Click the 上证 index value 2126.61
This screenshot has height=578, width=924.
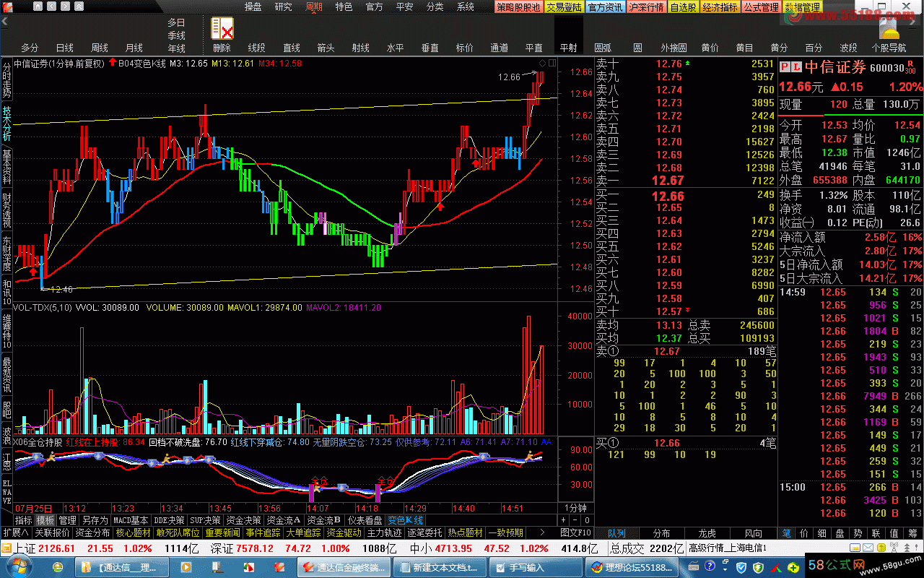point(57,548)
